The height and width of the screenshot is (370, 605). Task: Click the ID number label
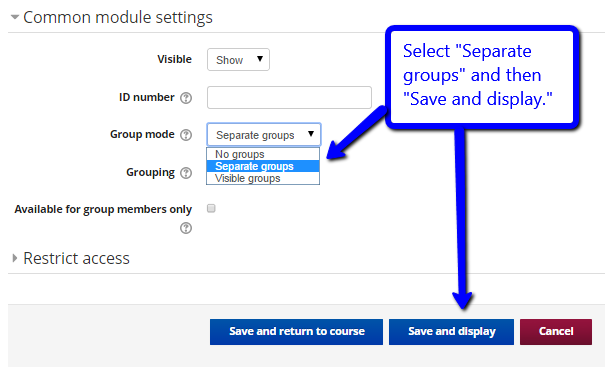147,97
